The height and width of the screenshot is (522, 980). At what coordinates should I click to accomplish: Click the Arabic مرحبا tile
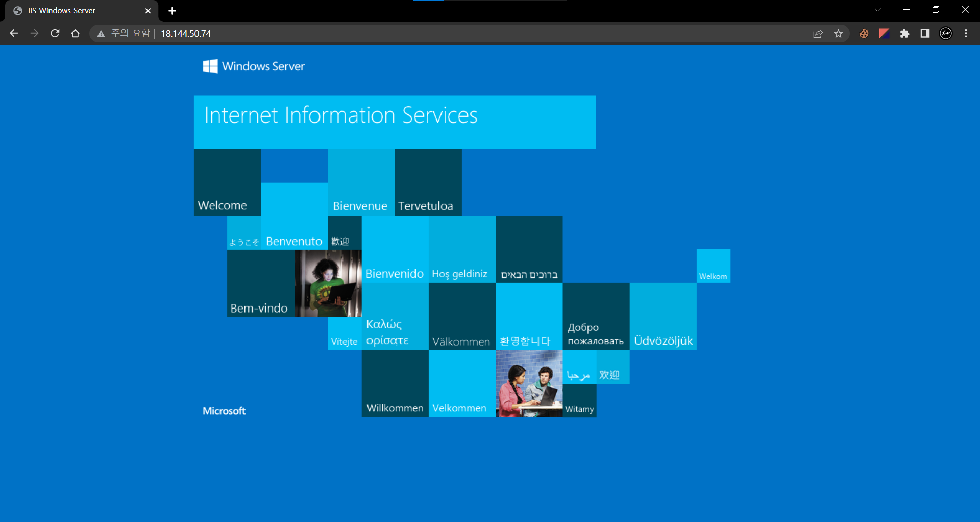(579, 367)
